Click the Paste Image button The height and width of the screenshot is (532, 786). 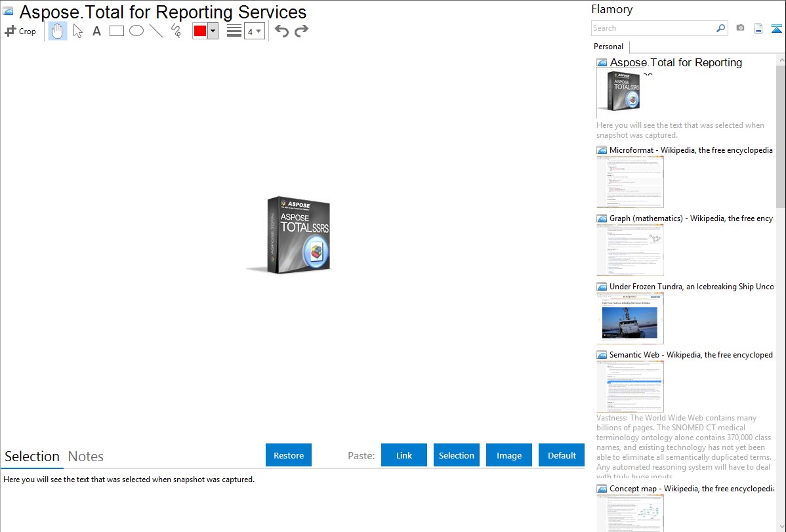pyautogui.click(x=509, y=455)
